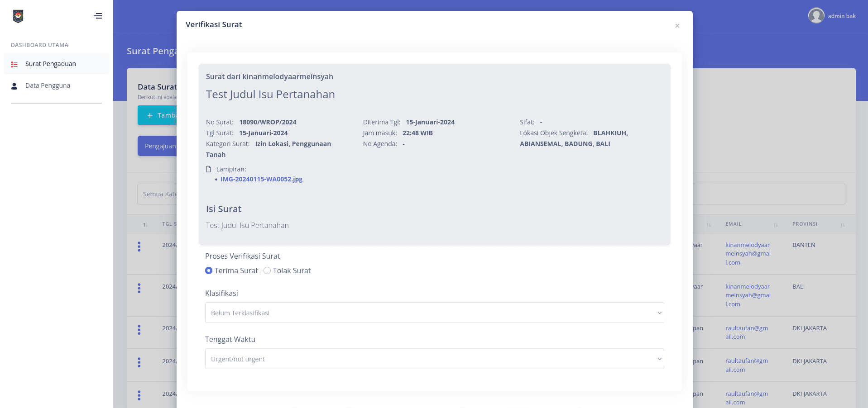Click BALI province cell

[798, 287]
